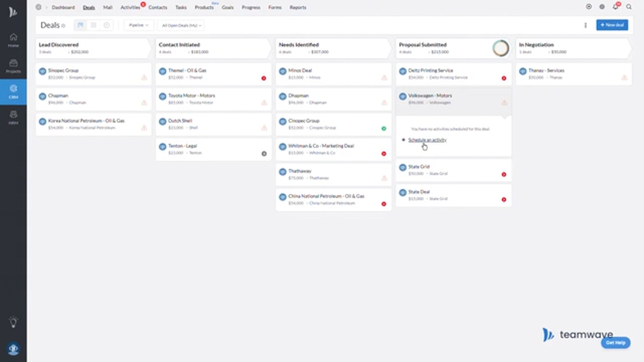Click the lightbulb tips icon

point(13,322)
